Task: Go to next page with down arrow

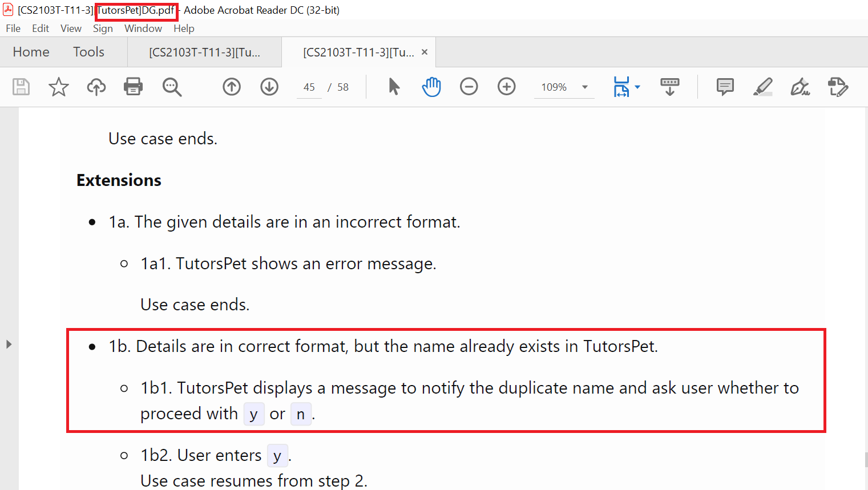Action: [x=269, y=87]
